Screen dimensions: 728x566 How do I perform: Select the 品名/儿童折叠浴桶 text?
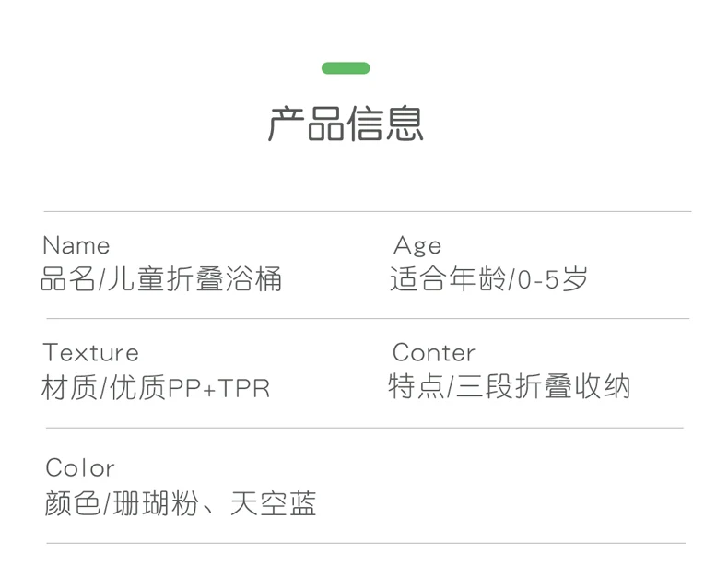coord(161,279)
